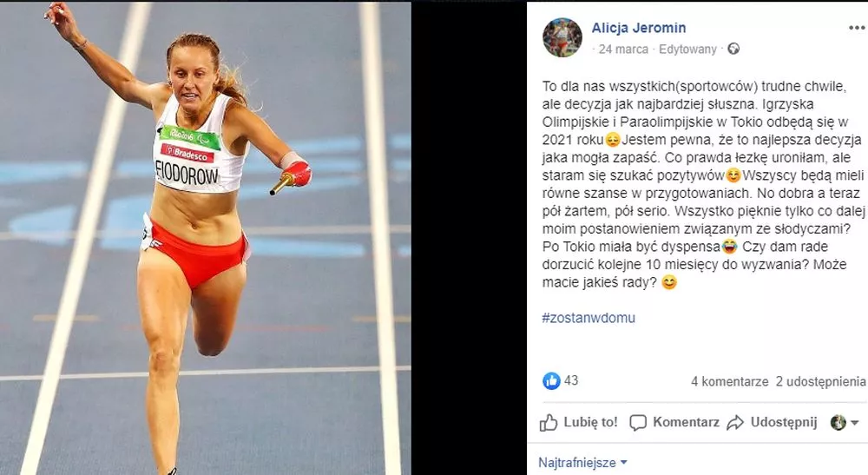Open Alicja Jeromin's profile picture
868x475 pixels.
point(562,37)
